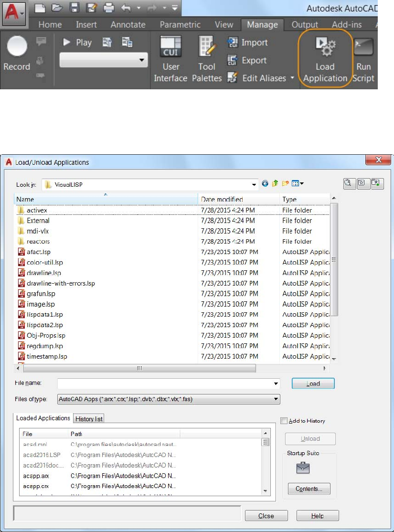
Task: Play the recorded action macro
Action: click(77, 43)
